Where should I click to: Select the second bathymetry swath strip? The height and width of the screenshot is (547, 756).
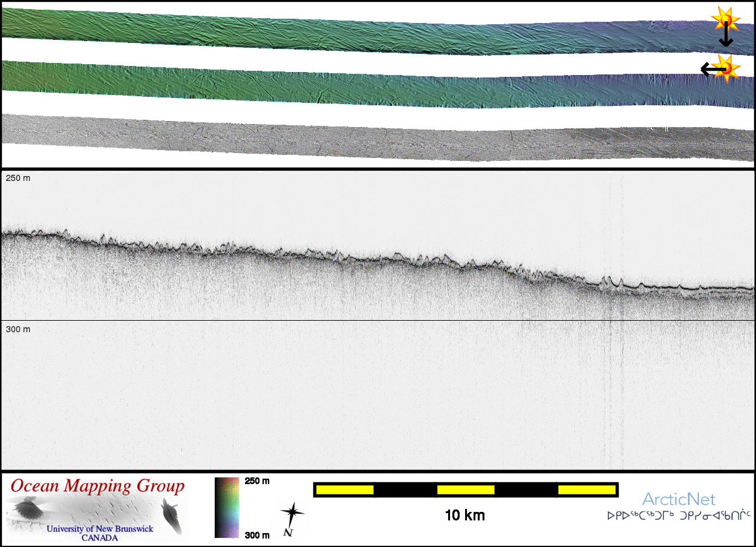coord(363,85)
